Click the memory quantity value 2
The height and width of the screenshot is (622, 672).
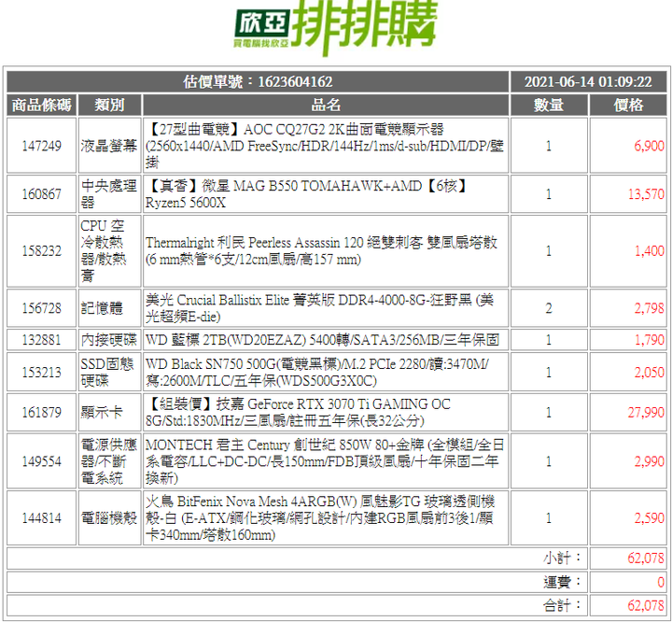(549, 308)
